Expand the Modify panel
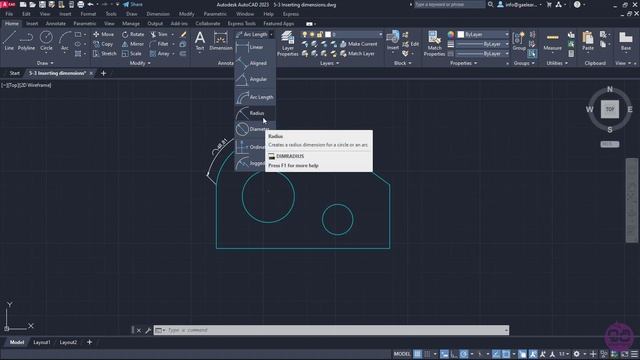 (140, 63)
